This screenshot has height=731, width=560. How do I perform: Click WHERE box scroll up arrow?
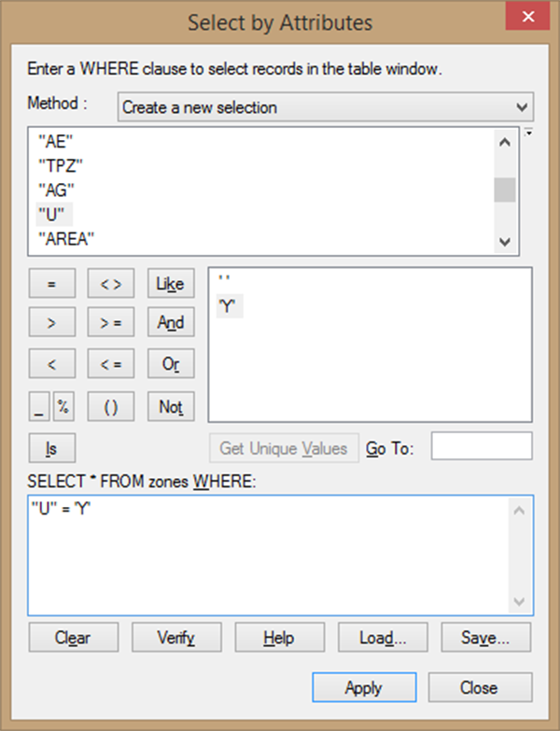tap(519, 511)
